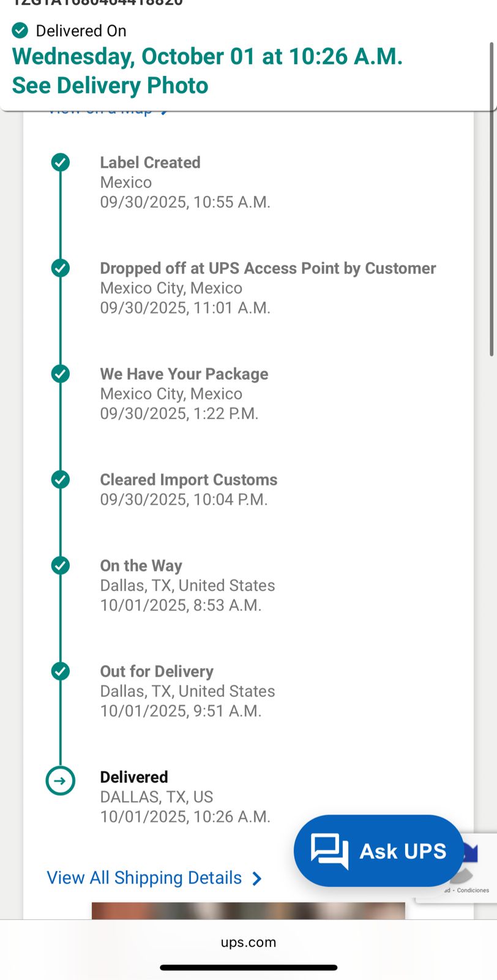
Task: Tap the delivery photo thumbnail
Action: click(x=248, y=910)
